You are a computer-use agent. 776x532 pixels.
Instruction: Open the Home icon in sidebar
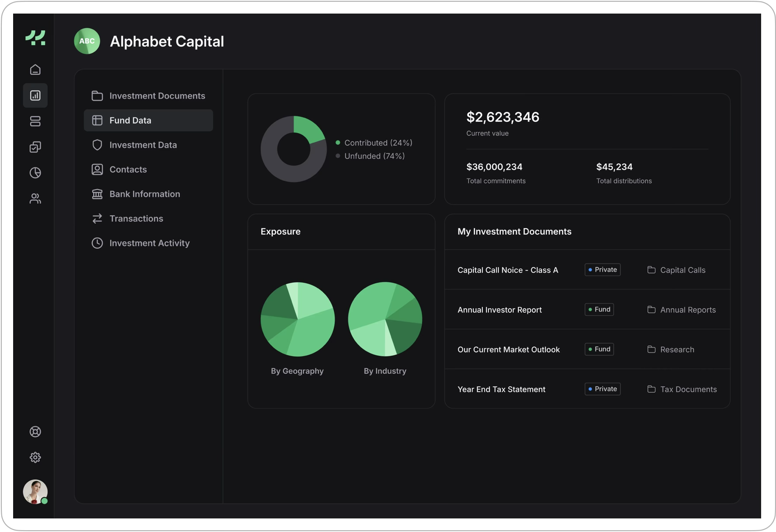pos(35,70)
